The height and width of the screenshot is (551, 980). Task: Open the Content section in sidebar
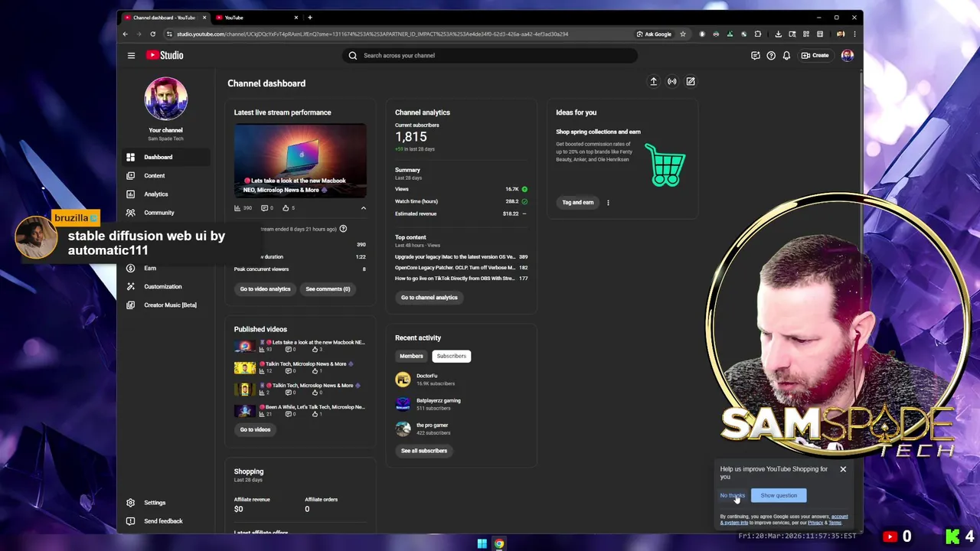166,175
